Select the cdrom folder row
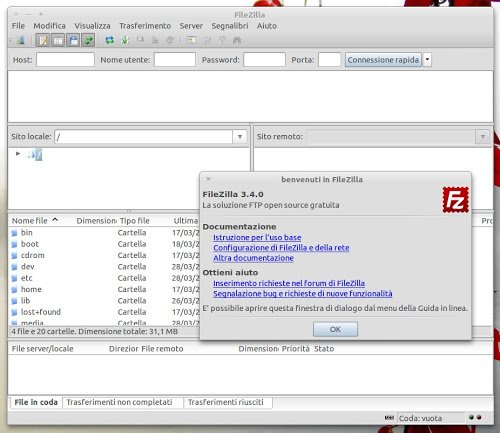 104,255
